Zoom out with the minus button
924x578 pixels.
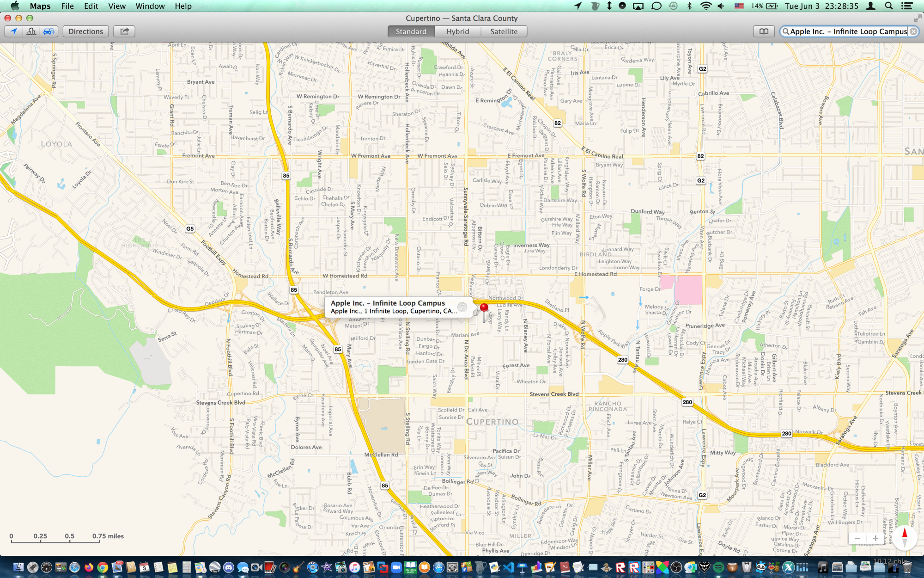click(x=857, y=538)
